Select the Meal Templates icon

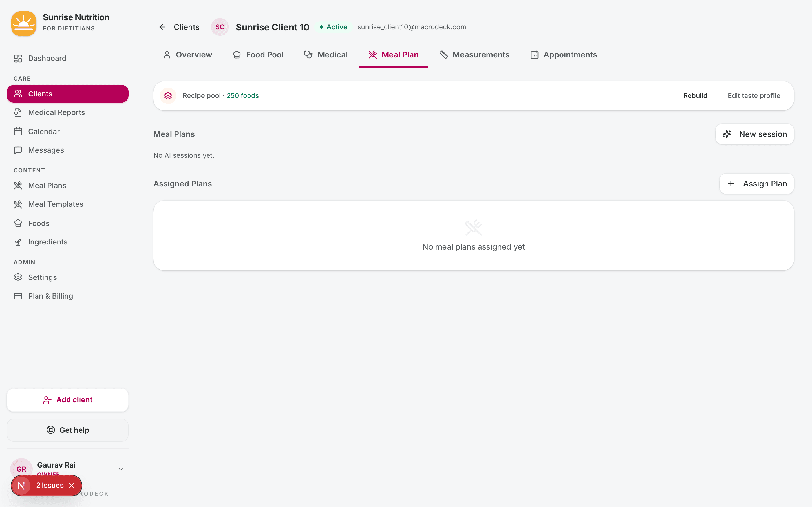(x=18, y=204)
